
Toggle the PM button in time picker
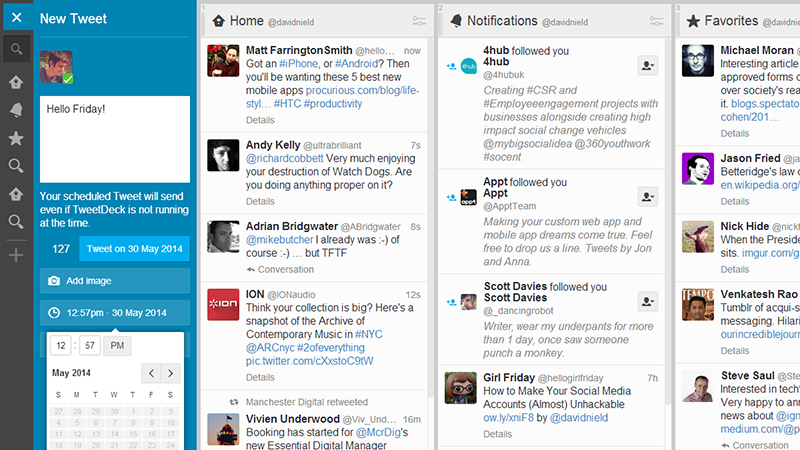(117, 345)
